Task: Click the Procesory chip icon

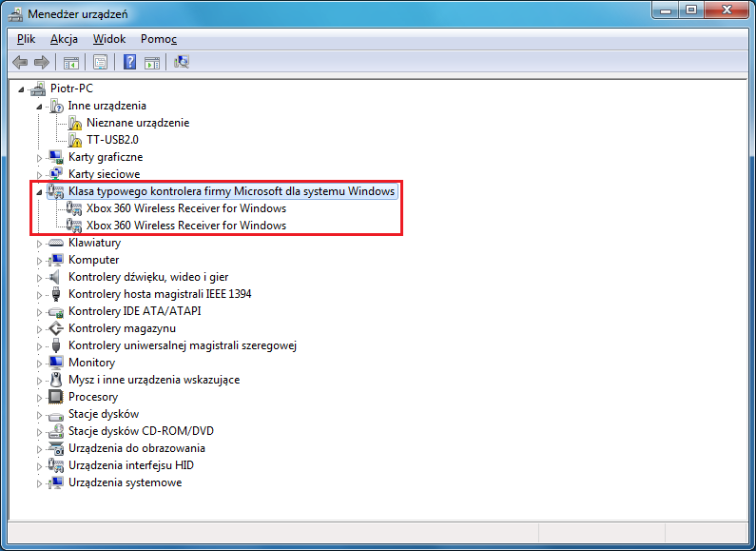Action: 56,397
